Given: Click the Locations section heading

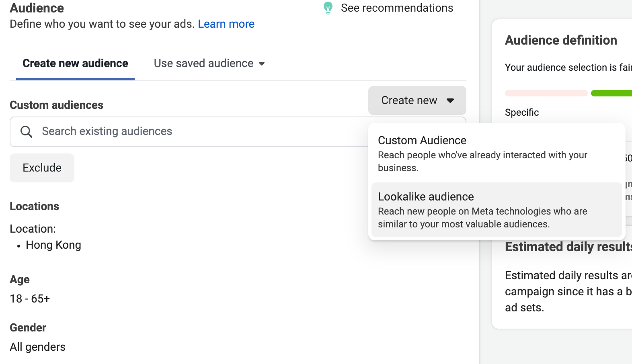Looking at the screenshot, I should 34,207.
